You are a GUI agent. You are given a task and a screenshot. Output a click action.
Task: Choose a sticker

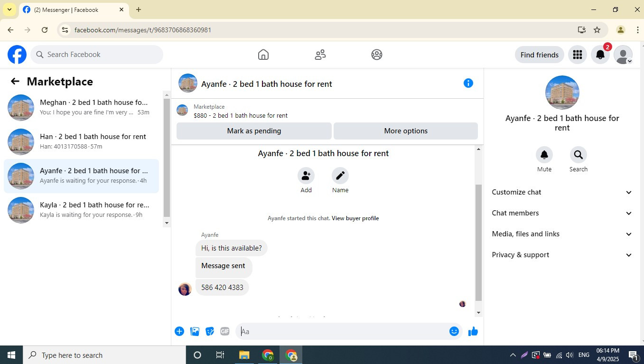pos(210,331)
